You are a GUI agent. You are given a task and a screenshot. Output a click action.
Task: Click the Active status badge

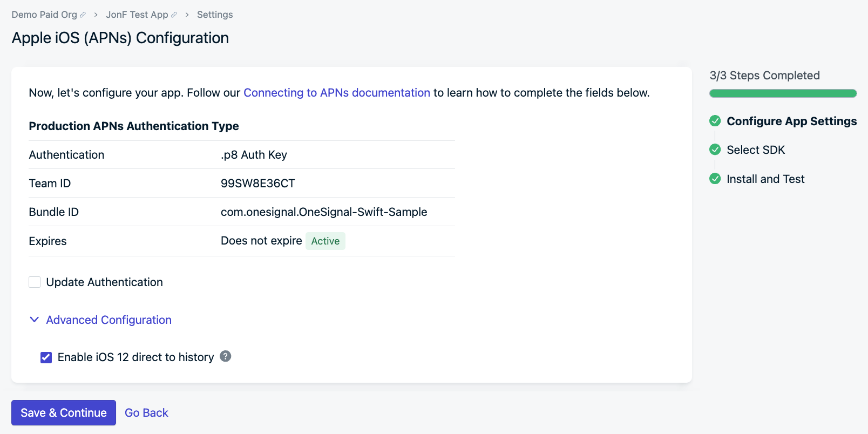click(325, 241)
